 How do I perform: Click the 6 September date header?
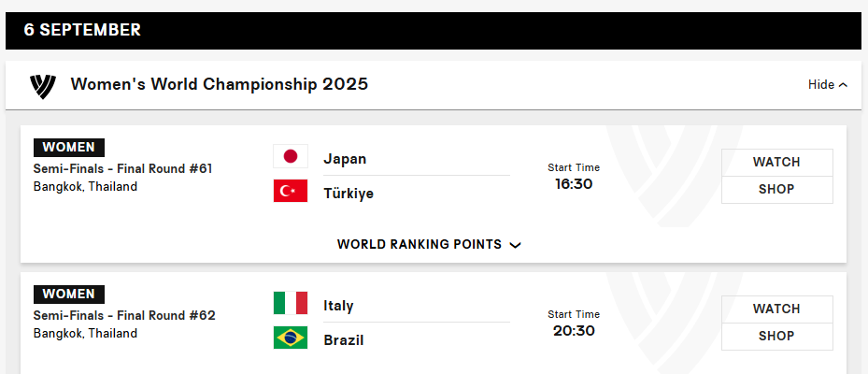tap(82, 30)
